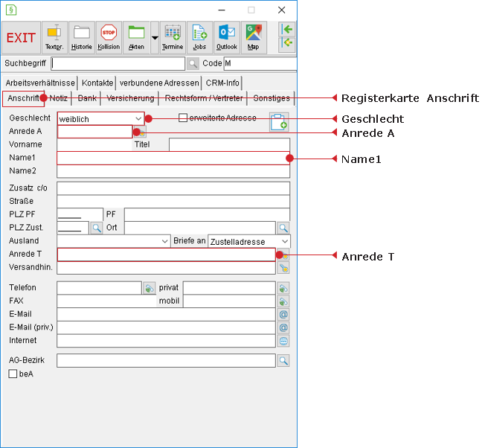Click into the PLZ PF field
Screen dimensions: 482x448
click(x=80, y=214)
